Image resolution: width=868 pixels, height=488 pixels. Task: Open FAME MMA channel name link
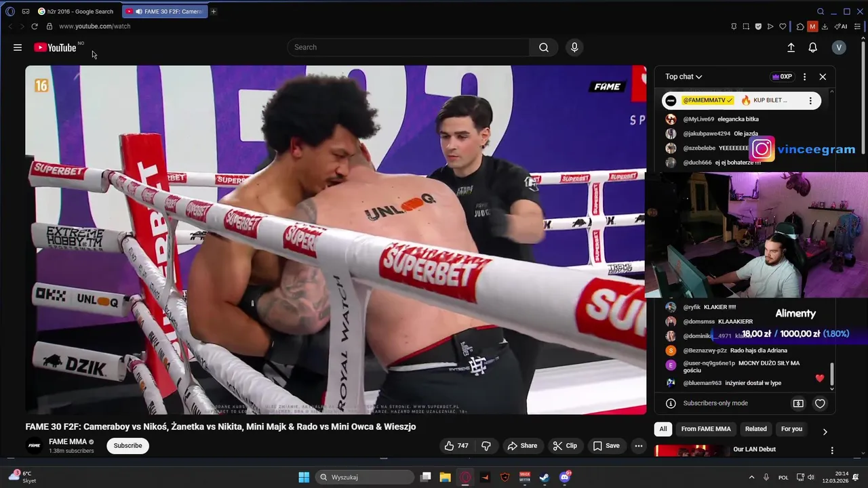[68, 441]
